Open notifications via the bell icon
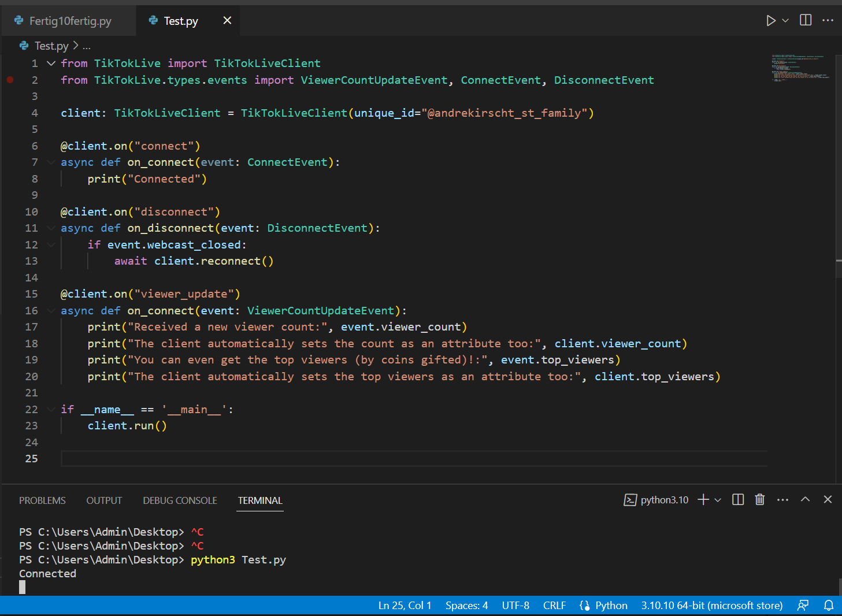 [x=829, y=605]
